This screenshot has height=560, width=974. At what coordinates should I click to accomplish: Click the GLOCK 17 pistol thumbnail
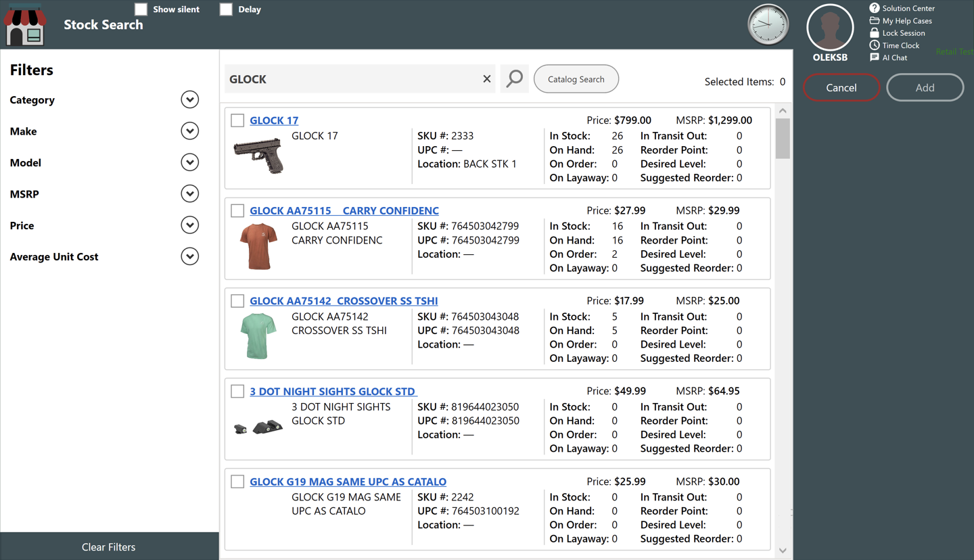(258, 156)
